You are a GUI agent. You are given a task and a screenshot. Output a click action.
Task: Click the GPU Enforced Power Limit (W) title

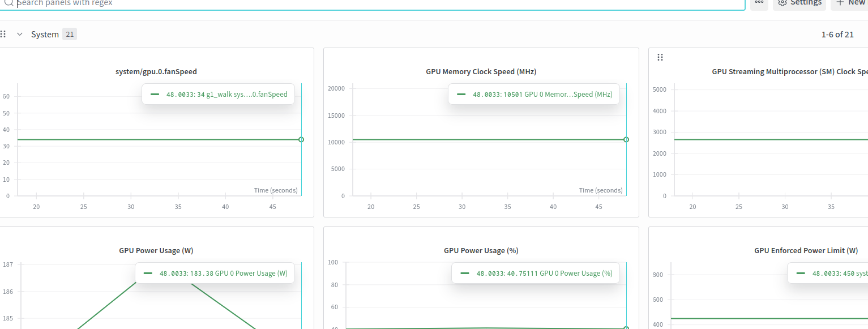806,250
